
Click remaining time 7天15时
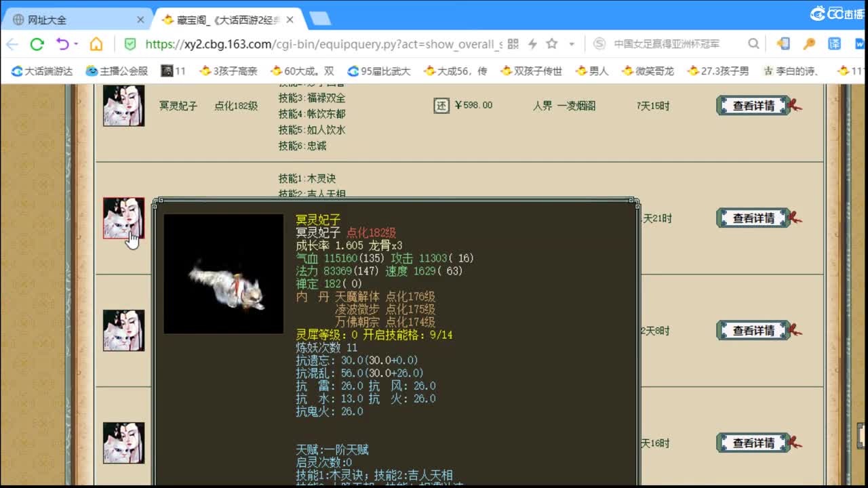(654, 106)
